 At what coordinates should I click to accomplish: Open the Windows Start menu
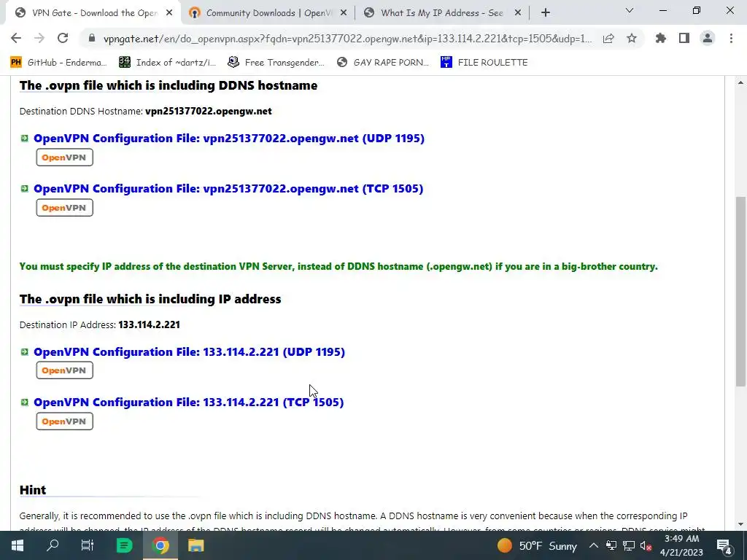[x=18, y=545]
